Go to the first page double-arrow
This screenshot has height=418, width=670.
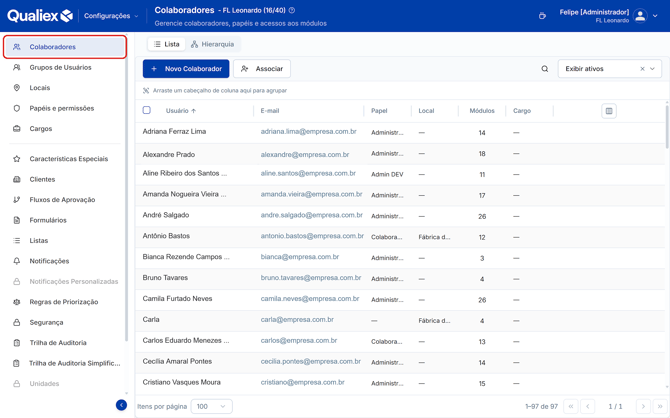571,406
